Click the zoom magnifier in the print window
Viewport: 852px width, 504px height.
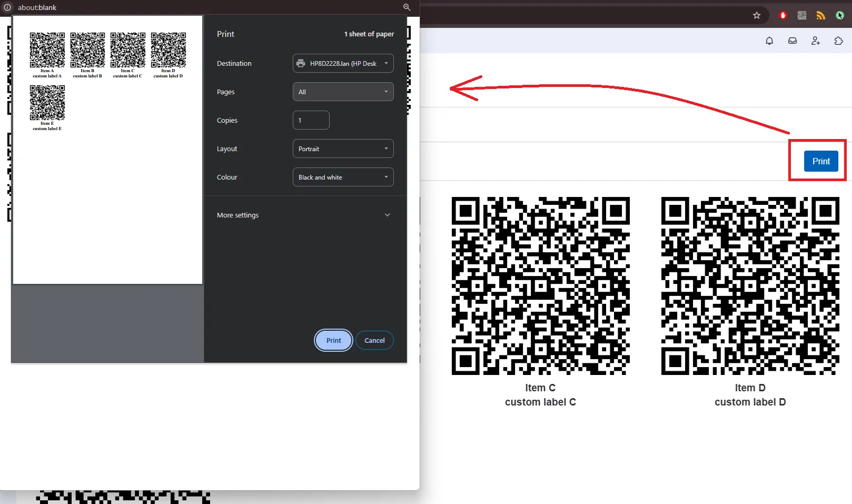(407, 7)
